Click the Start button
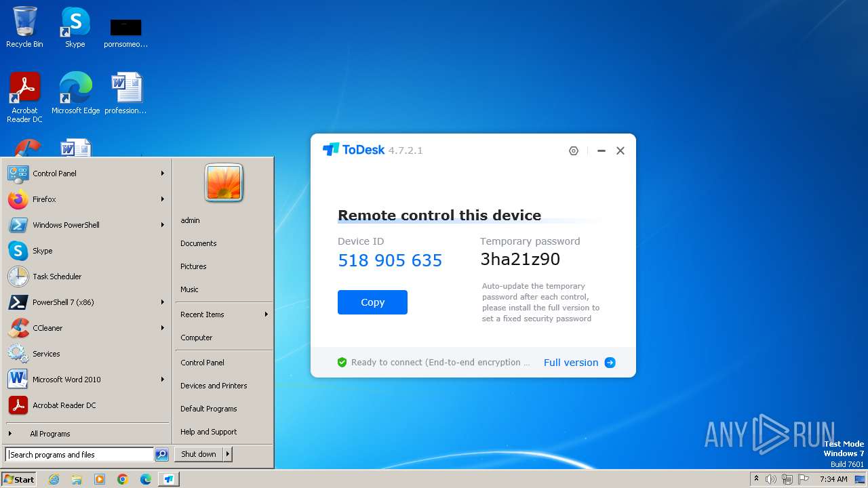Screen dimensions: 868x488 [19, 479]
